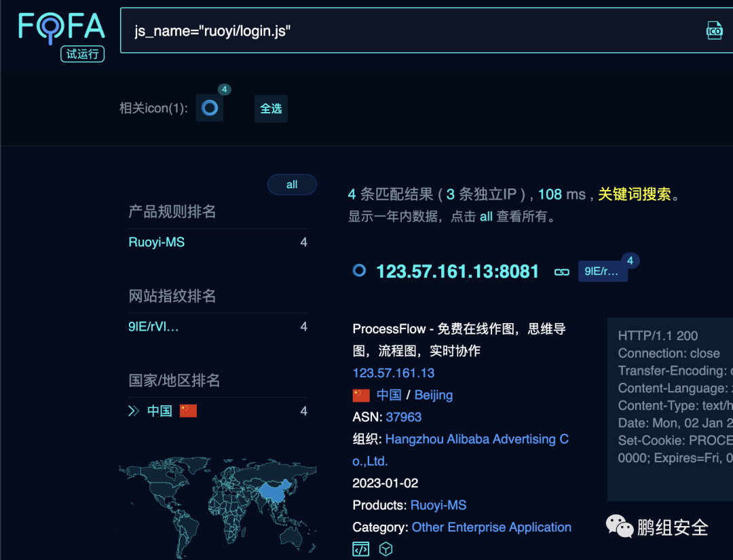Select the related blue circle icon
The width and height of the screenshot is (733, 560).
210,108
